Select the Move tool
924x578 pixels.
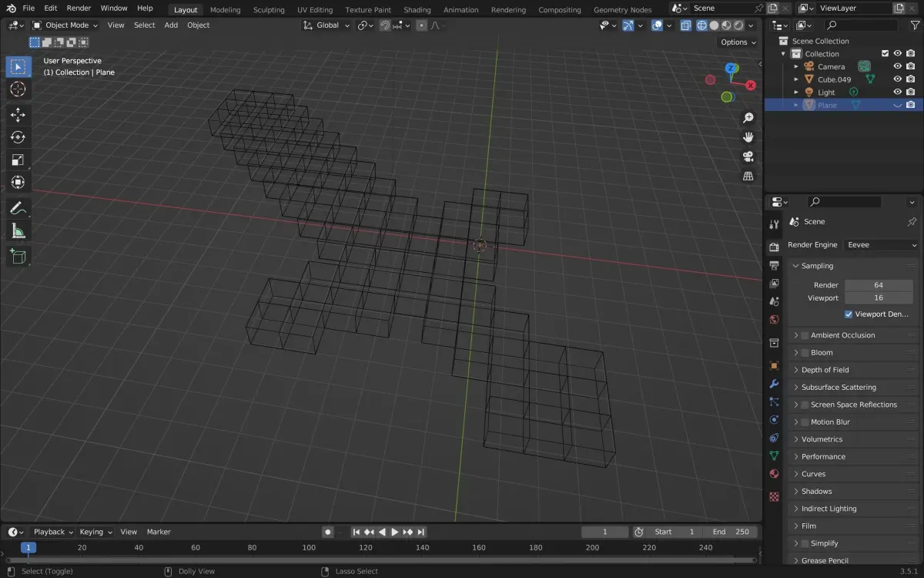tap(18, 115)
